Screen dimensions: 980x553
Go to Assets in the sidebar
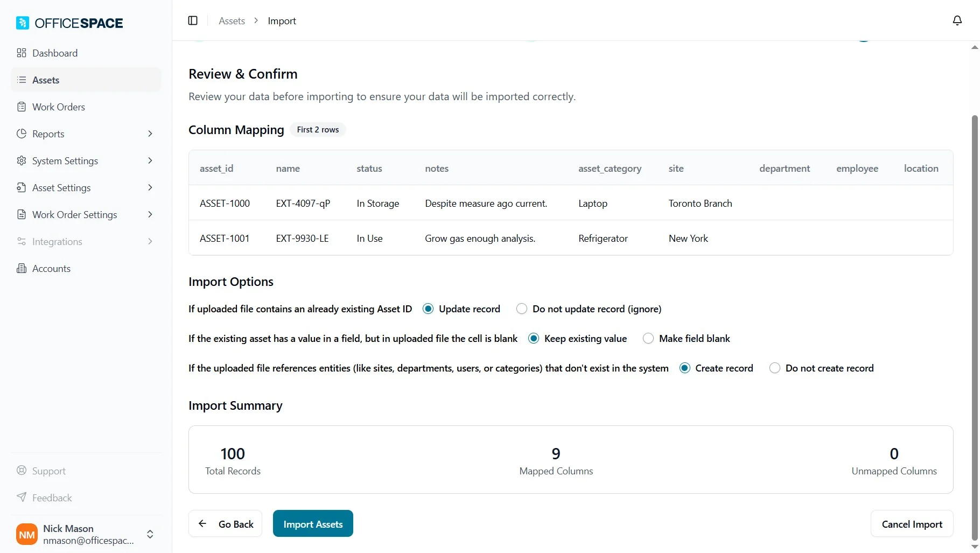(46, 80)
